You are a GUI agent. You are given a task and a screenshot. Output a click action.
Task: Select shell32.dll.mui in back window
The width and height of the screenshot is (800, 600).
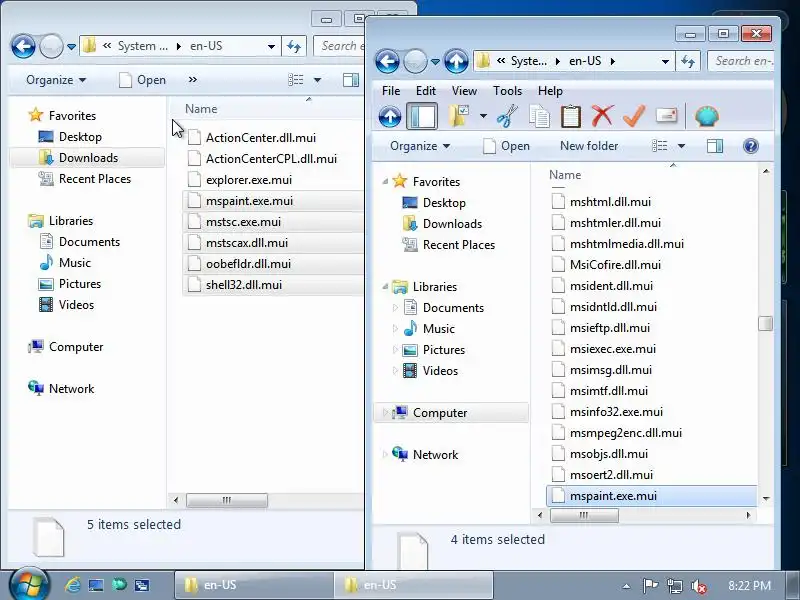(x=273, y=285)
